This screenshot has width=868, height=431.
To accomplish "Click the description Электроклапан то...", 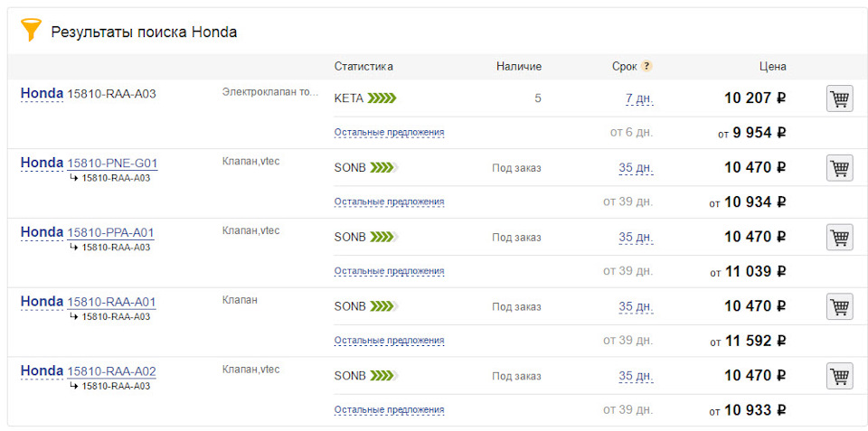I will click(270, 92).
